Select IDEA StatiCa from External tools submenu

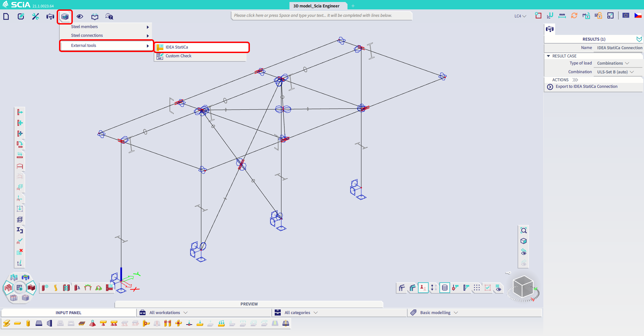point(176,47)
